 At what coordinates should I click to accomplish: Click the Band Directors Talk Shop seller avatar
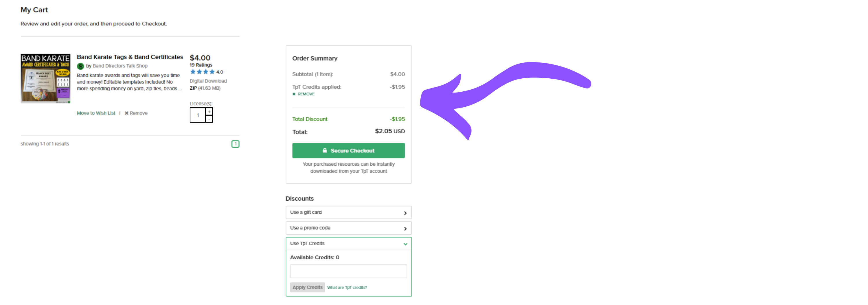(80, 66)
